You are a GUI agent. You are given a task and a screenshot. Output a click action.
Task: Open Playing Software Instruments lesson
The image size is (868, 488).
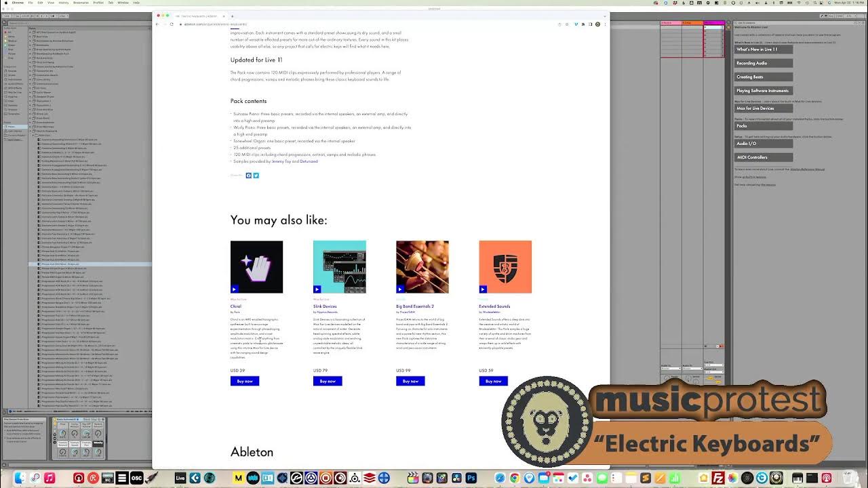[764, 90]
